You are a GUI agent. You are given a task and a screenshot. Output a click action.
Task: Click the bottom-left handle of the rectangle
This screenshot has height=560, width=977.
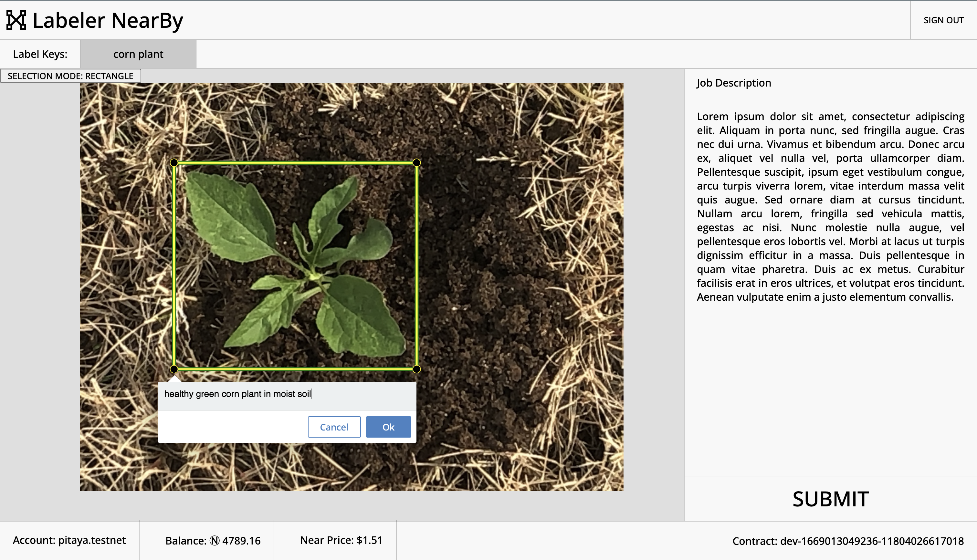point(174,369)
